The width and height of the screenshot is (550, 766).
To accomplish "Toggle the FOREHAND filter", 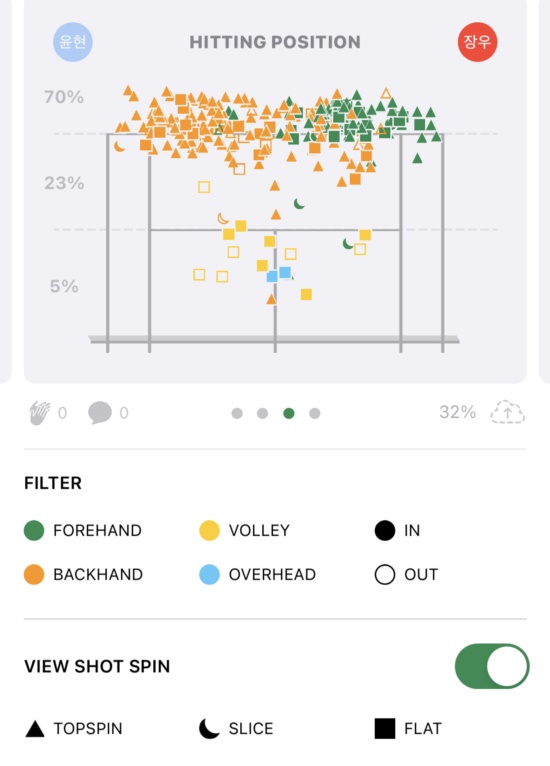I will (83, 531).
